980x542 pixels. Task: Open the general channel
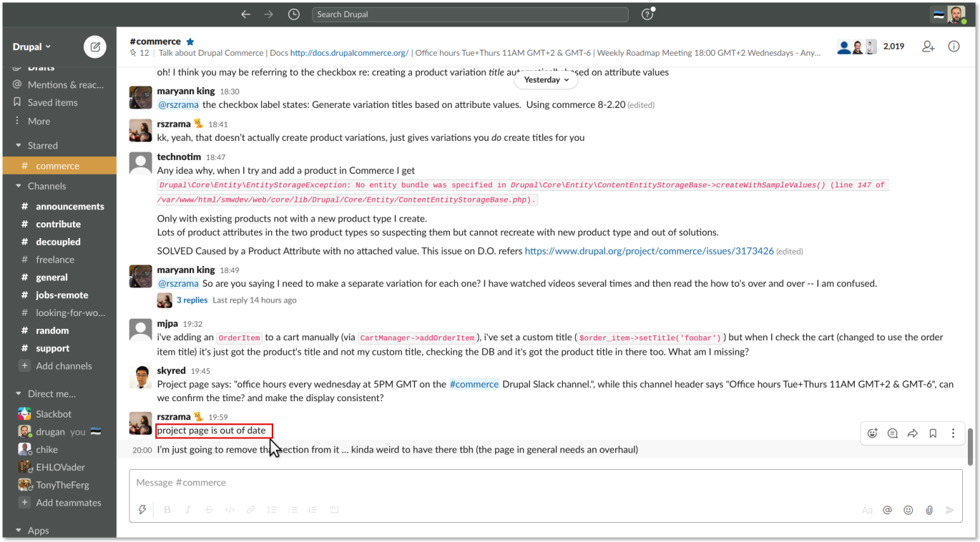click(x=59, y=277)
